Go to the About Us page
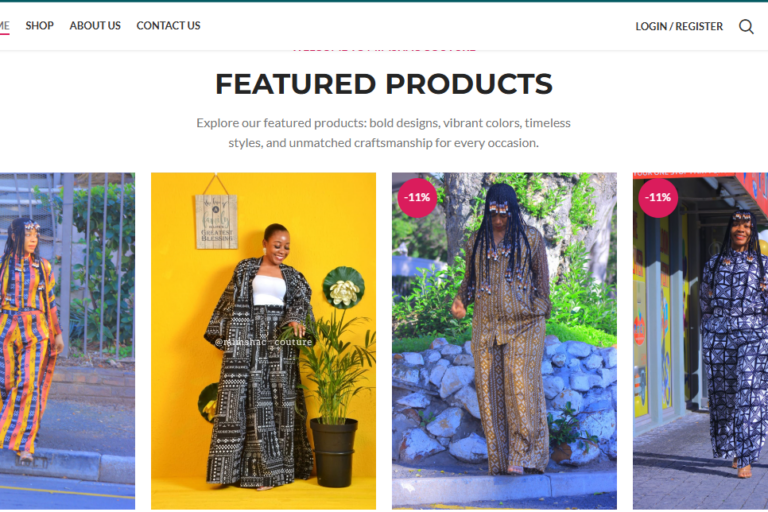The image size is (768, 512). point(95,25)
